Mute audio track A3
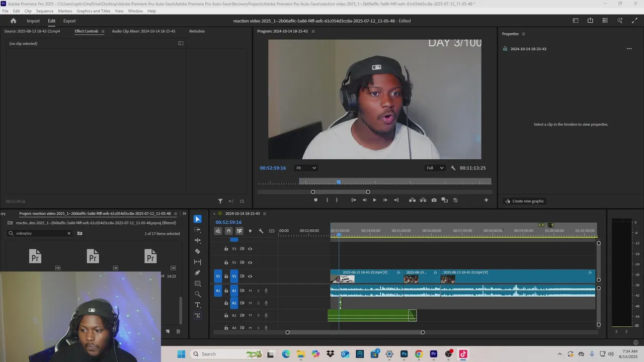 click(x=250, y=316)
